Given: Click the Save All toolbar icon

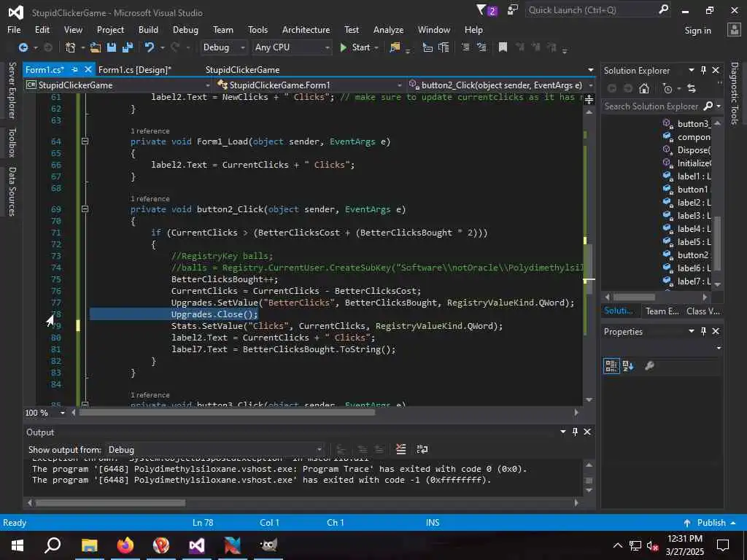Looking at the screenshot, I should (128, 47).
